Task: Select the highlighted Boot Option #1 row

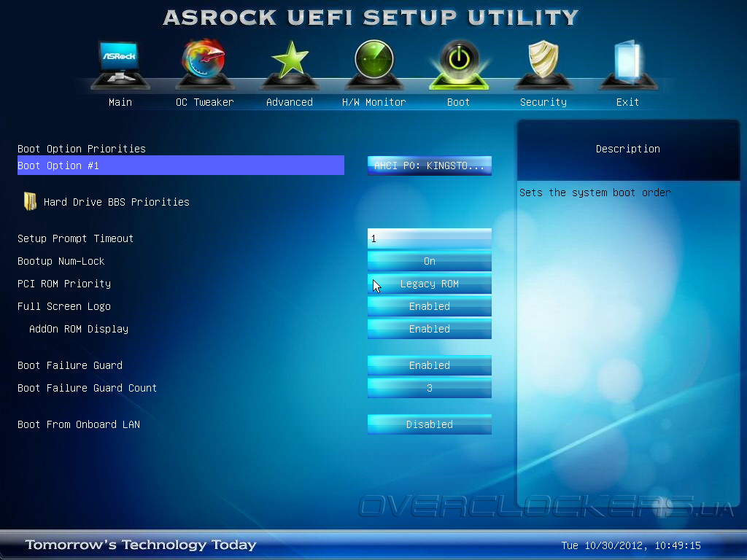Action: (x=181, y=166)
